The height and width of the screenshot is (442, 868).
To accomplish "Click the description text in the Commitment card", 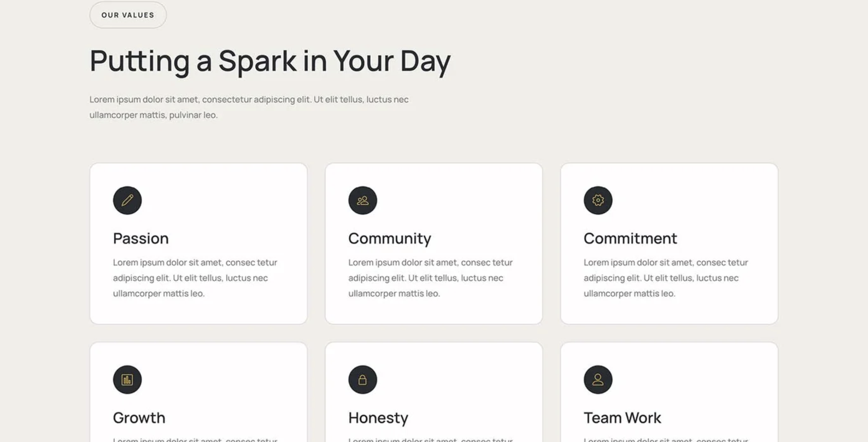I will click(665, 278).
